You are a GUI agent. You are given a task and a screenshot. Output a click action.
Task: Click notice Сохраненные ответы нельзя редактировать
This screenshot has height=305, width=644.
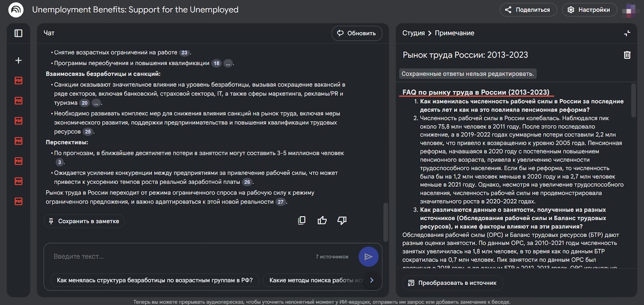click(468, 74)
